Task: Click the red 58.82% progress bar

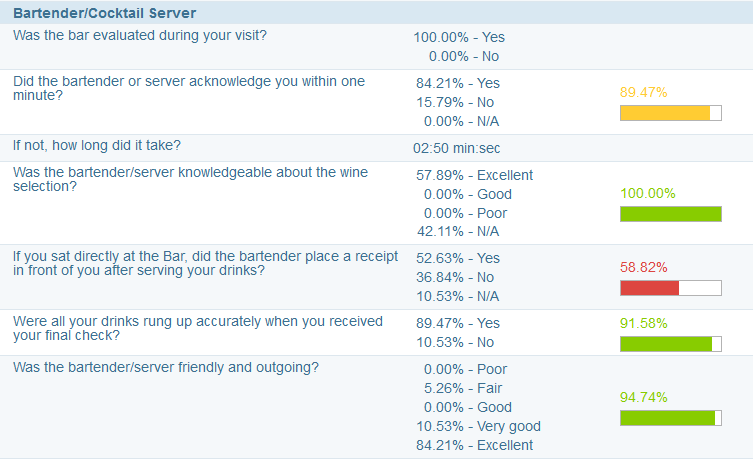Action: 670,288
